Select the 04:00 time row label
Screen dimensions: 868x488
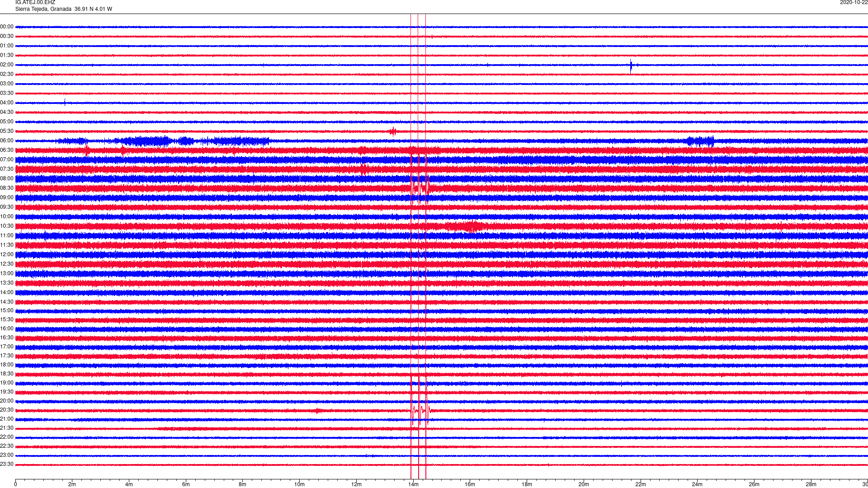pos(7,103)
